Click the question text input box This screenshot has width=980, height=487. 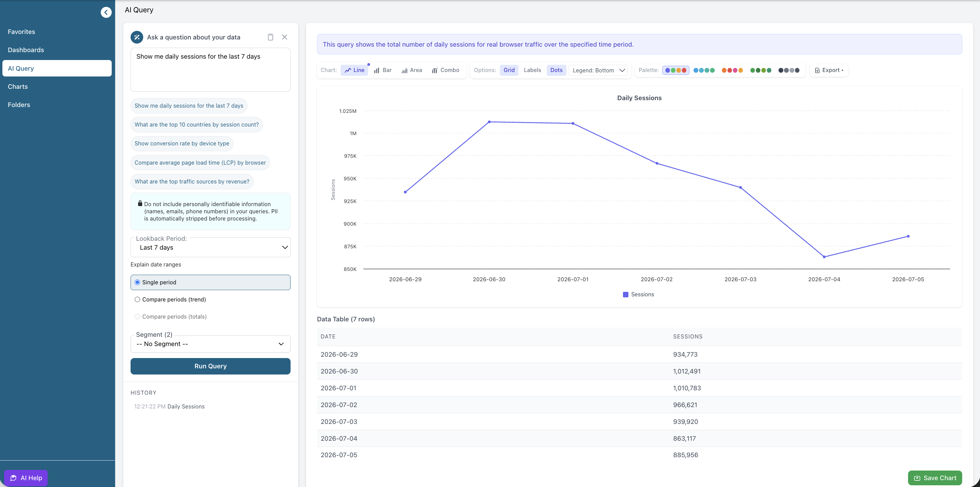(210, 70)
